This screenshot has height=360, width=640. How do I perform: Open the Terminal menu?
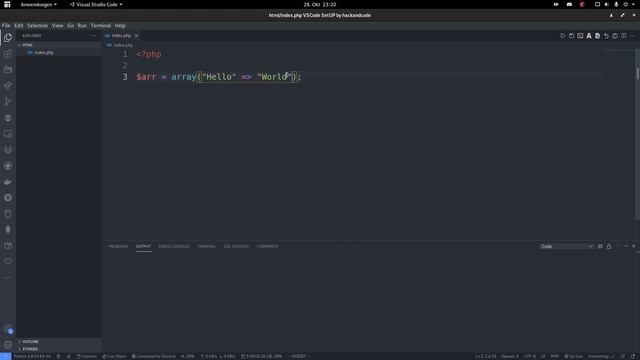101,25
